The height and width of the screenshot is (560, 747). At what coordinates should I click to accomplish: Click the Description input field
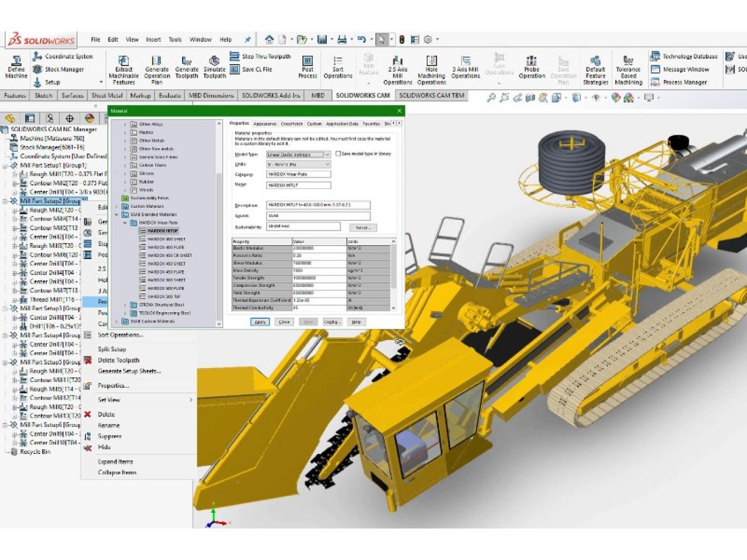point(317,205)
